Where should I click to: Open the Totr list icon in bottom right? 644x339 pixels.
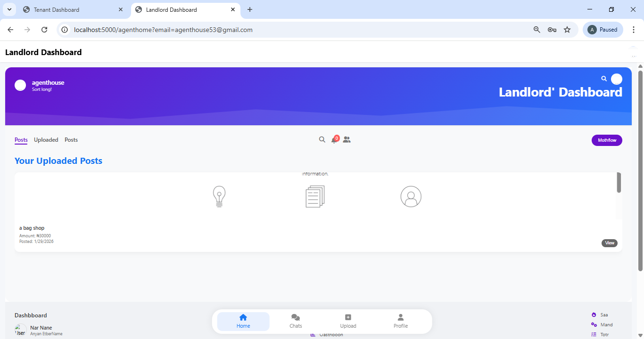click(x=594, y=334)
